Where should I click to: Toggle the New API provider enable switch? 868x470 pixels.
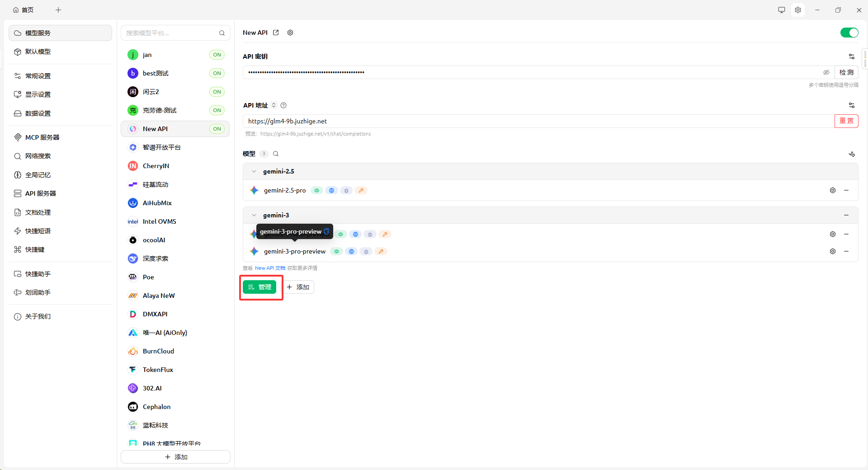coord(849,33)
